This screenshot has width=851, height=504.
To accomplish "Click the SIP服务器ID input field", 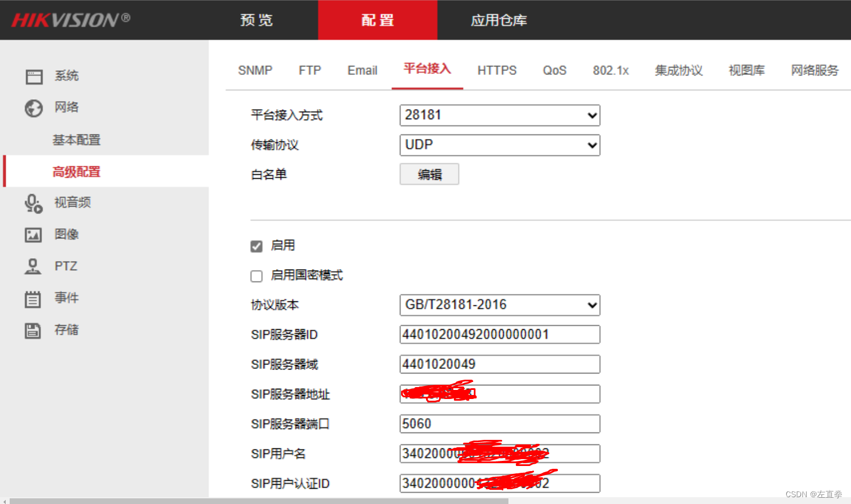I will 500,334.
